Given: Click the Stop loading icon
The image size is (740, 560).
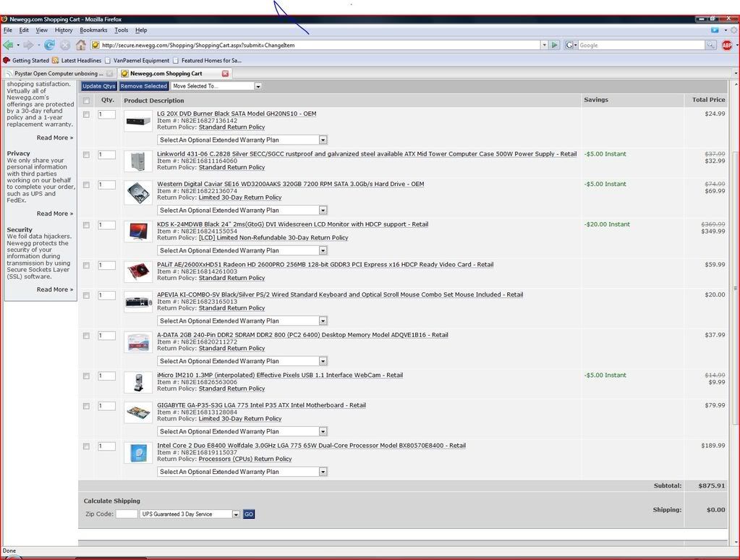Looking at the screenshot, I should [x=65, y=46].
